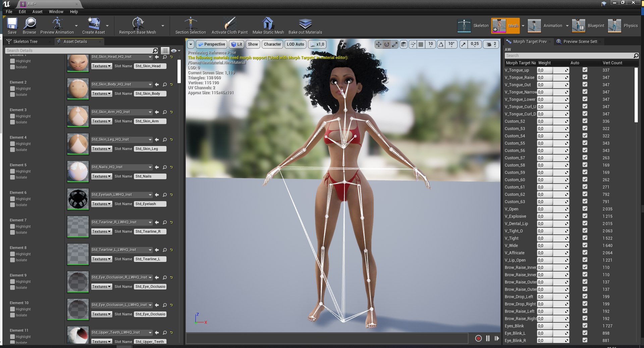Screen dimensions: 644x348
Task: Open Textures dropdown for Std_Eyelash
Action: click(x=101, y=204)
